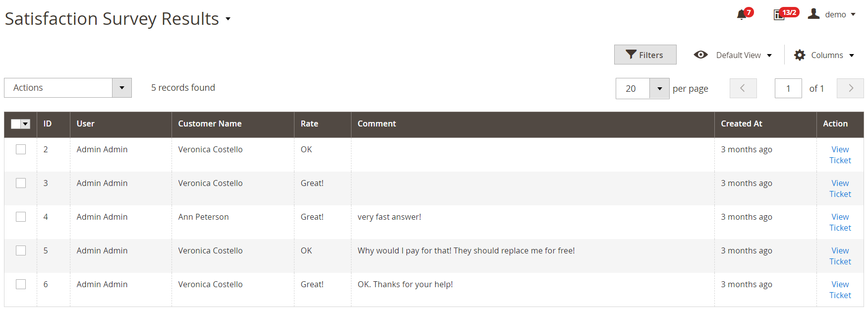This screenshot has width=868, height=310.
Task: Check the checkbox for row ID 2
Action: pos(21,149)
